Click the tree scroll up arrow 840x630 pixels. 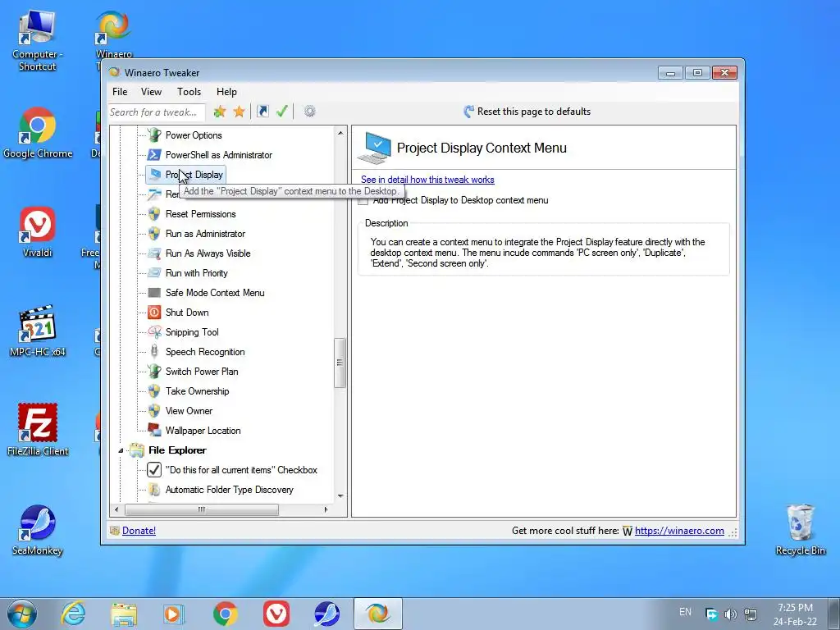pos(340,132)
